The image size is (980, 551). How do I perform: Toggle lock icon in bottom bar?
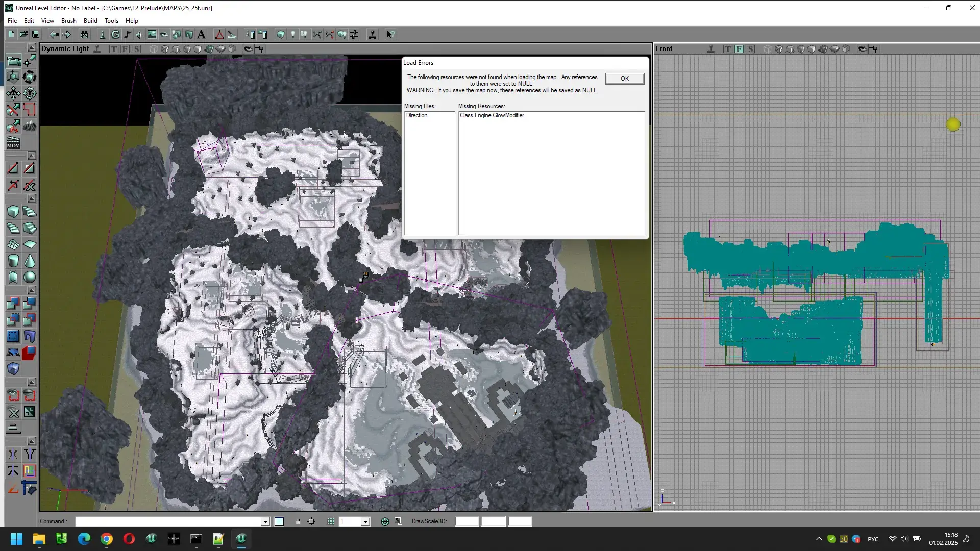tap(298, 521)
